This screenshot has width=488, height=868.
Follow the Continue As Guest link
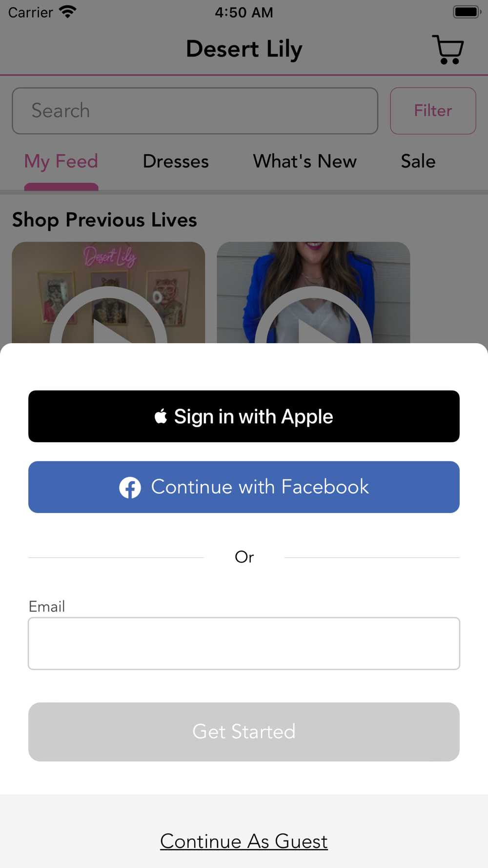(x=244, y=841)
